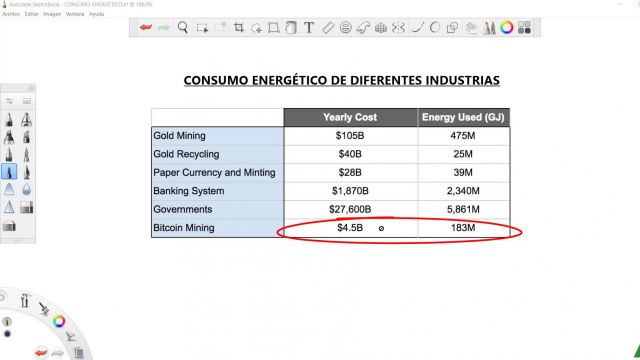Open Brush Properties sliders icon in palette
This screenshot has width=640, height=360.
[x=9, y=101]
